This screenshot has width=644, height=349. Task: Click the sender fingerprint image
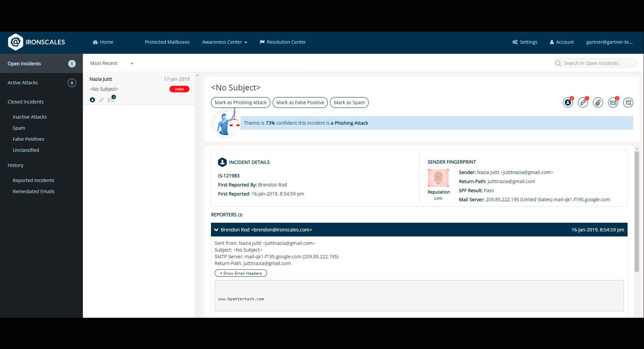coord(438,178)
